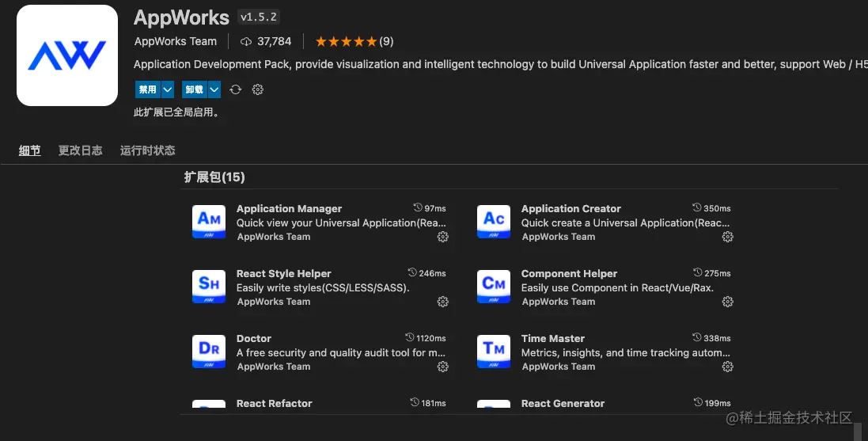
Task: Click the five-star rating
Action: point(346,41)
